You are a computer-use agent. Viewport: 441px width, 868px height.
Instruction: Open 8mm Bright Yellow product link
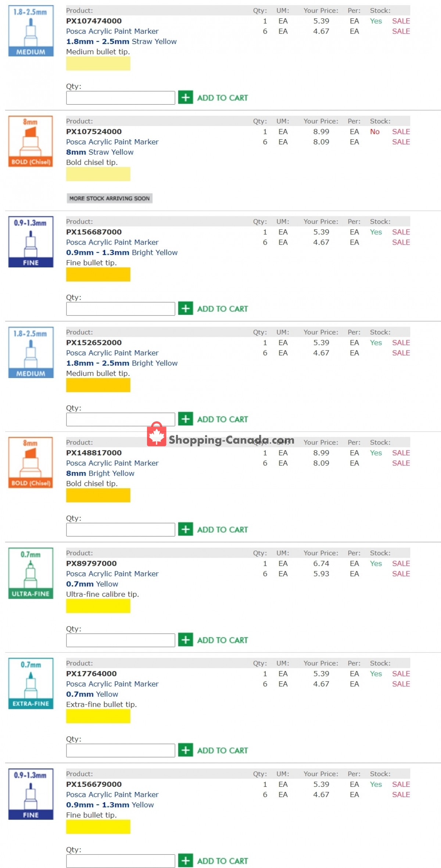(x=100, y=473)
